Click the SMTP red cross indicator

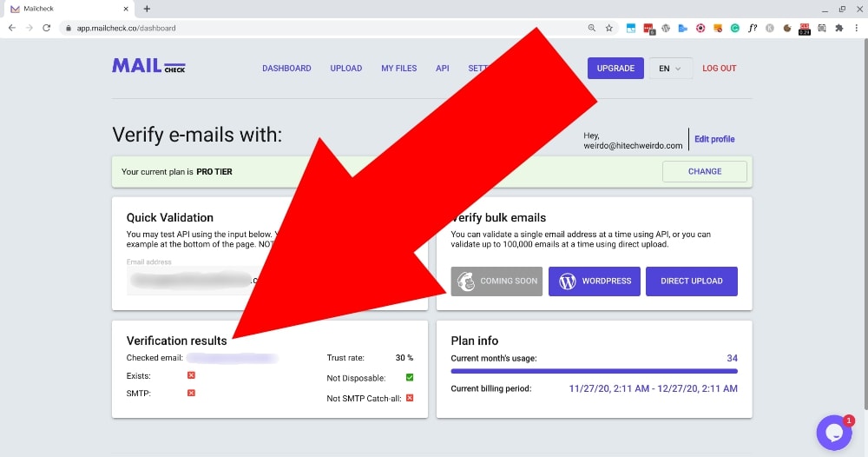[191, 394]
